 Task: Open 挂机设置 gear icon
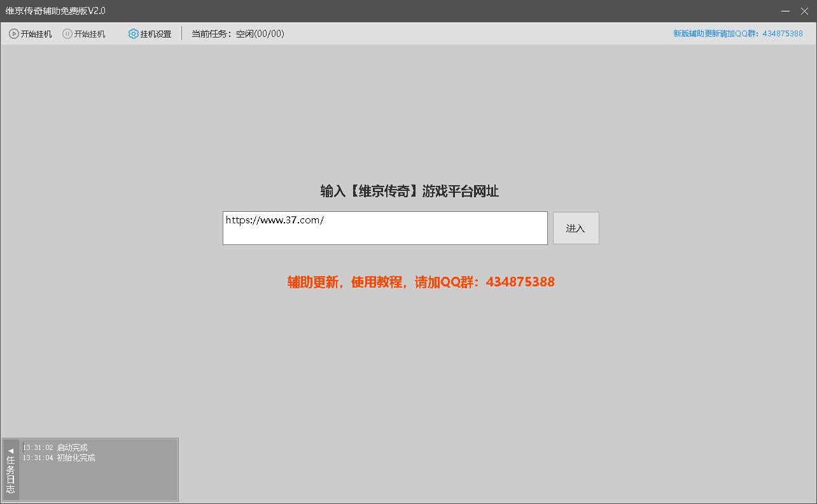134,34
